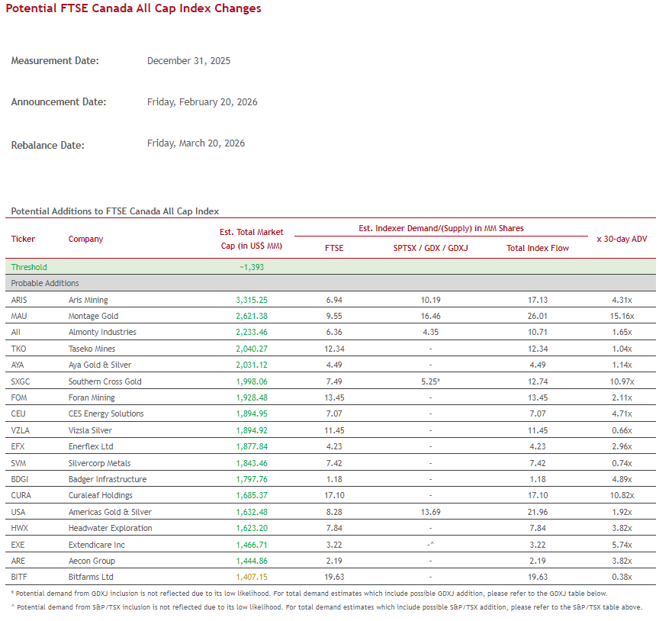
Task: Select the 'Montage Gold' company name
Action: point(93,316)
